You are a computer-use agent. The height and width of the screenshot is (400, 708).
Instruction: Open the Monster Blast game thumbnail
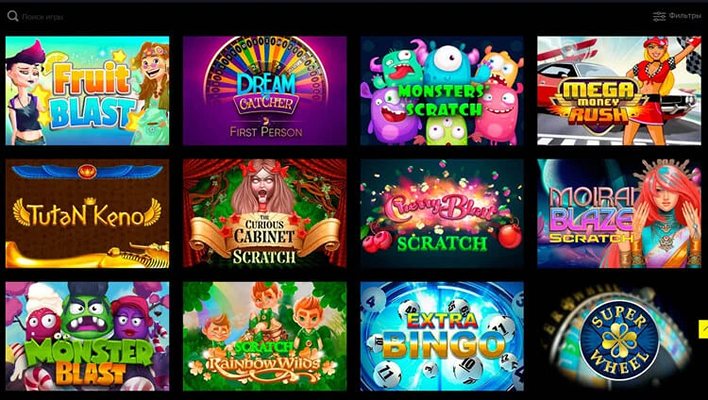[x=87, y=336]
